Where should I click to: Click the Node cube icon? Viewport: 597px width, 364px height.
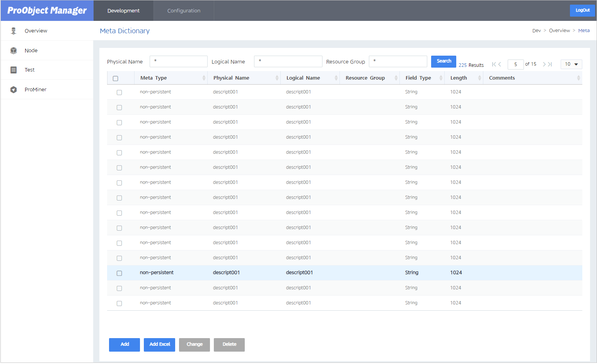click(x=14, y=51)
